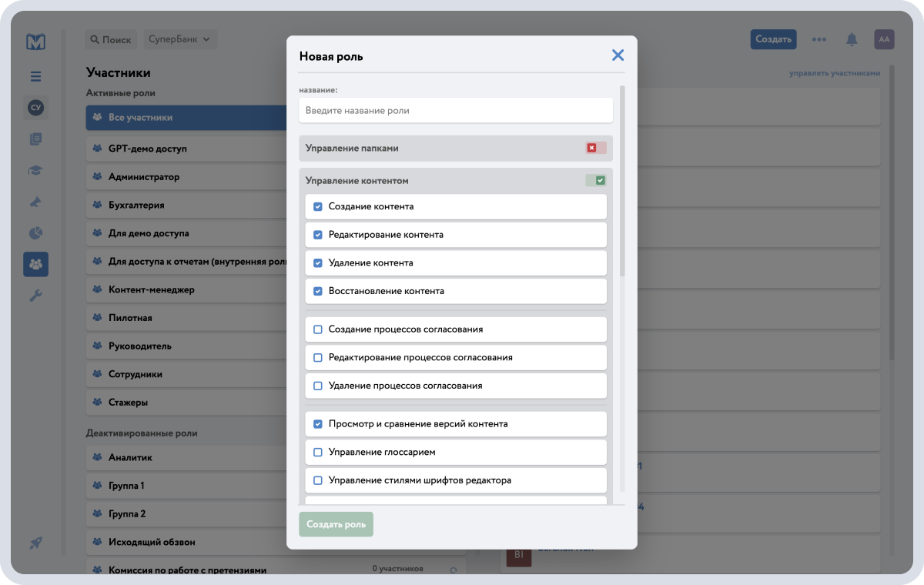Disable the Управление контентом group toggle
This screenshot has height=585, width=924.
tap(598, 179)
